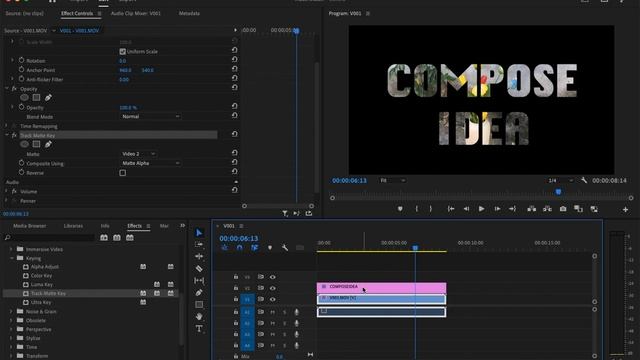
Task: Toggle the Uniform Scale checkbox
Action: pos(122,51)
